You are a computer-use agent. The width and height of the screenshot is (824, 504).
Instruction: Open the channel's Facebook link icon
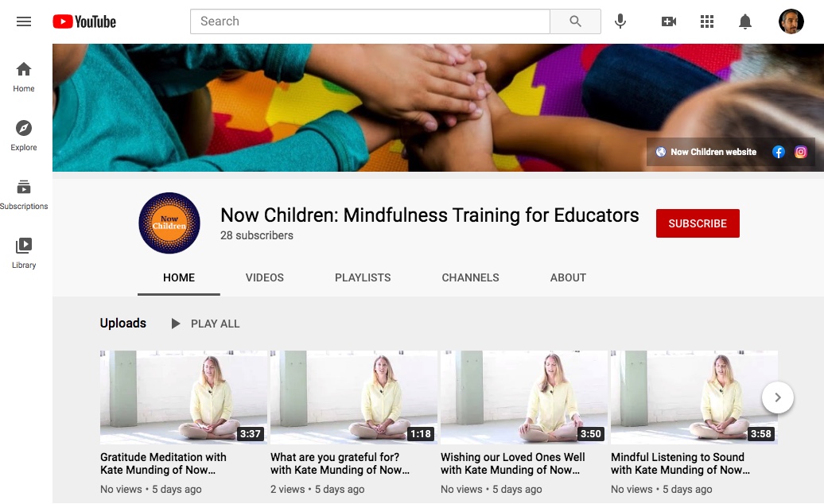pos(779,153)
